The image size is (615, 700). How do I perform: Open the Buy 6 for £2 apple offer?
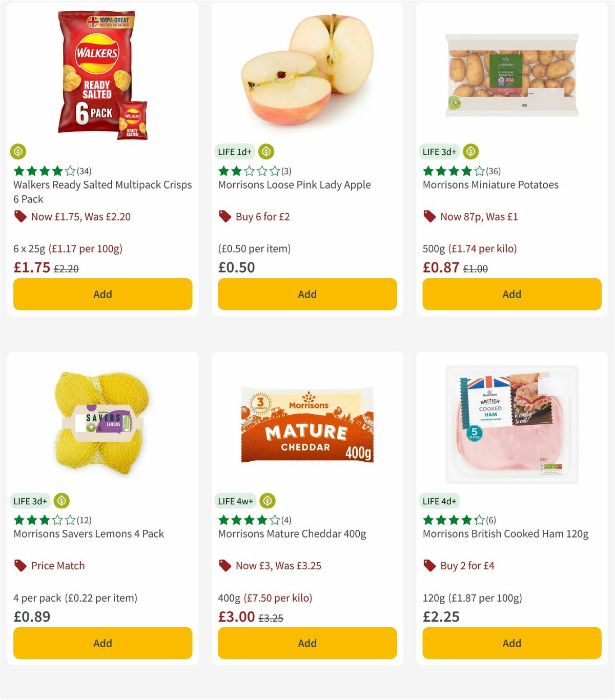click(263, 216)
